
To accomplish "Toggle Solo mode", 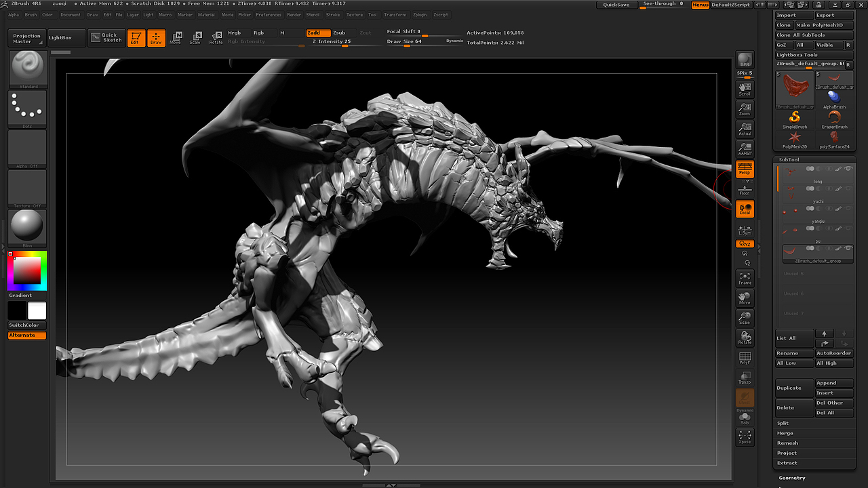I will [x=745, y=418].
